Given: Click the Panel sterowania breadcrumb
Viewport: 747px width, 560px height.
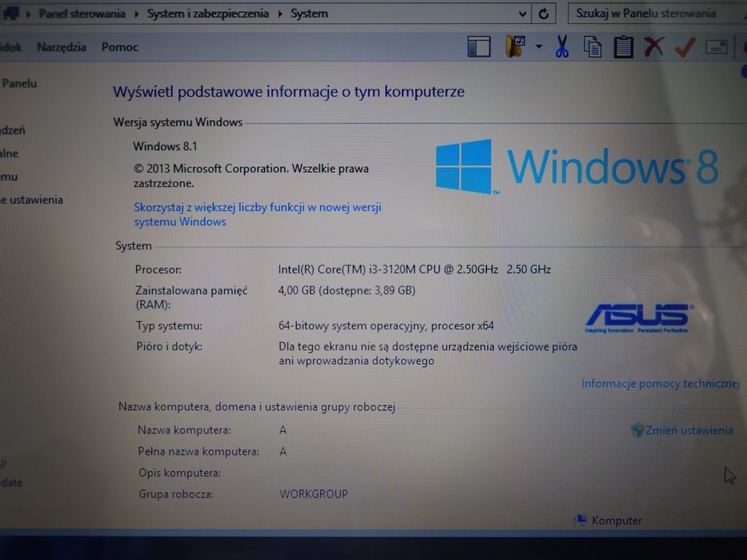Looking at the screenshot, I should 82,14.
